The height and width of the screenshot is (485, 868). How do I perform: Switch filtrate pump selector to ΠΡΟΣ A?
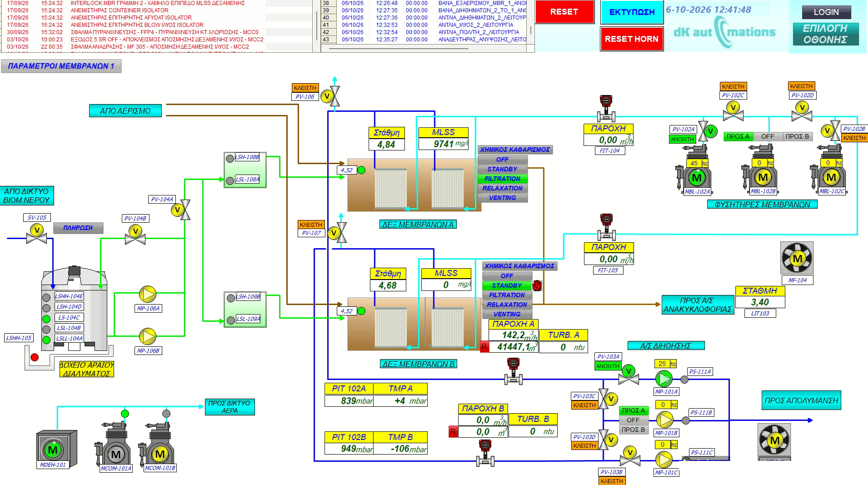(x=633, y=410)
